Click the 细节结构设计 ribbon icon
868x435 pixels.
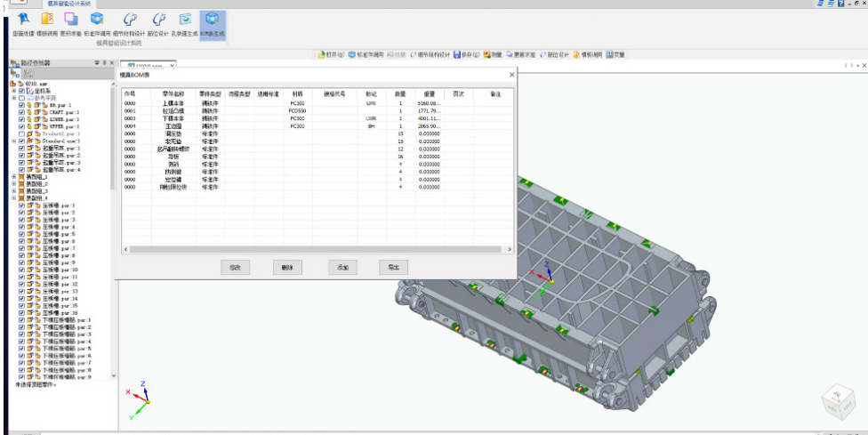click(130, 20)
